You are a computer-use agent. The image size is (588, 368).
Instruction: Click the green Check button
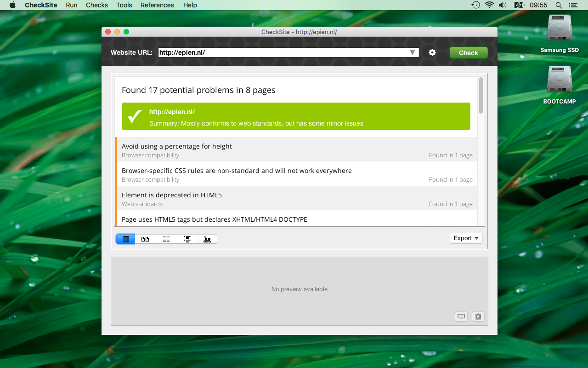469,52
